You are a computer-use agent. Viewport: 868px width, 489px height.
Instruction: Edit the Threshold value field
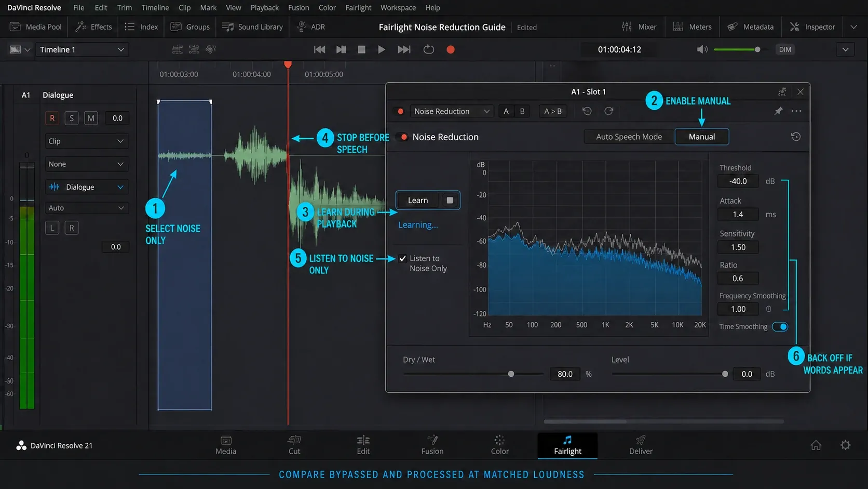(738, 181)
